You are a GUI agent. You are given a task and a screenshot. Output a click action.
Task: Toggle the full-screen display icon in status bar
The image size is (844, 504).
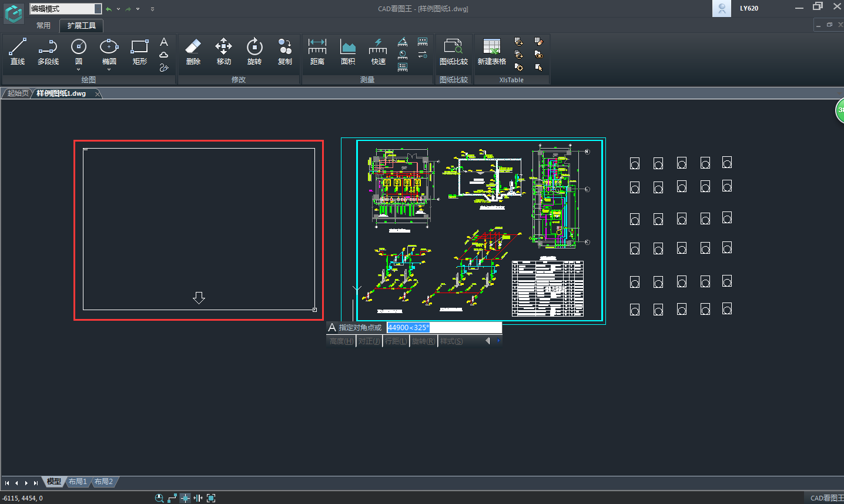(211, 498)
